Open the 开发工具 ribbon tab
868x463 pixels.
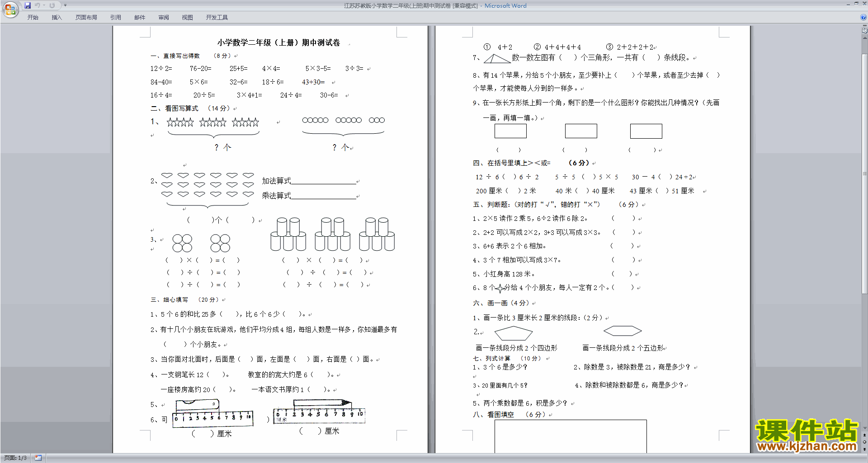pyautogui.click(x=217, y=17)
